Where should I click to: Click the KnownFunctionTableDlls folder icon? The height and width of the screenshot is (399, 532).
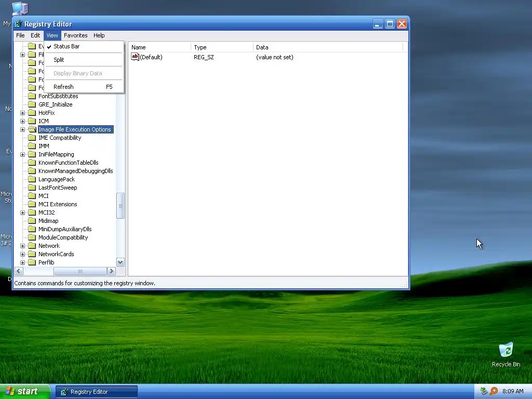pos(32,163)
